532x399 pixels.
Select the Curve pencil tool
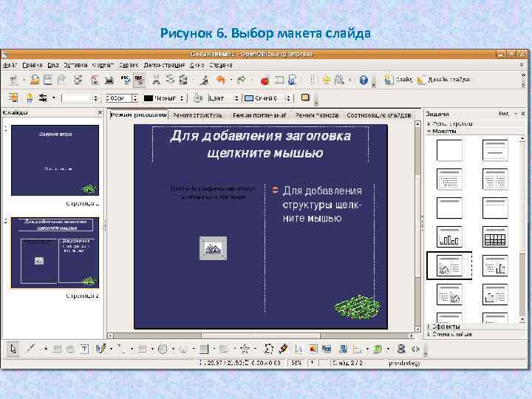coord(100,349)
